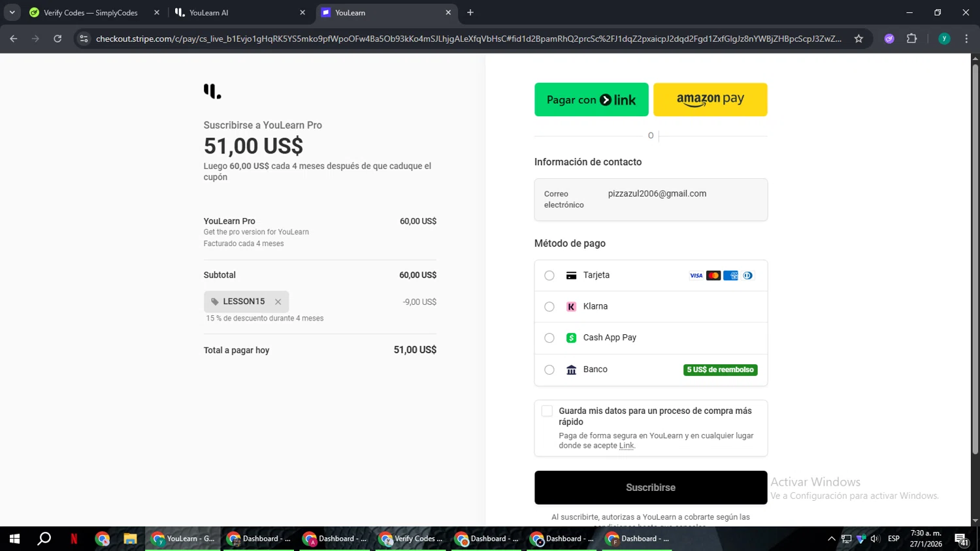980x551 pixels.
Task: Close the active YouLearn checkout tab
Action: click(448, 12)
